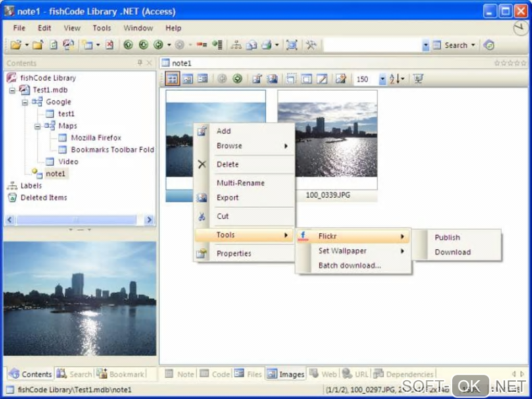Open the View menu
Viewport: 532px width, 399px height.
[x=72, y=28]
